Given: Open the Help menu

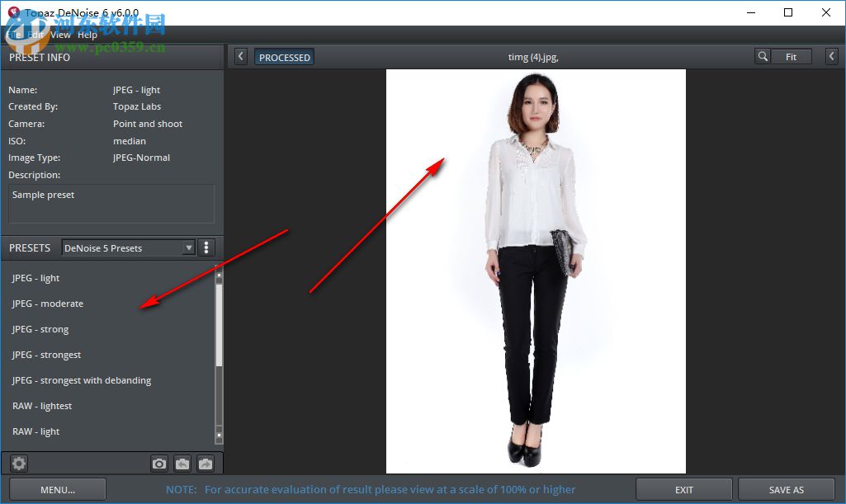Looking at the screenshot, I should 87,35.
